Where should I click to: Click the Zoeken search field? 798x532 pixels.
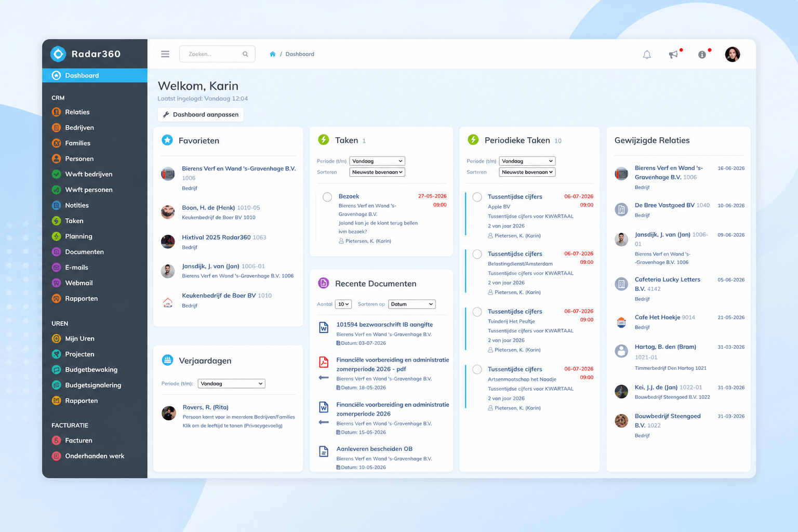click(217, 54)
